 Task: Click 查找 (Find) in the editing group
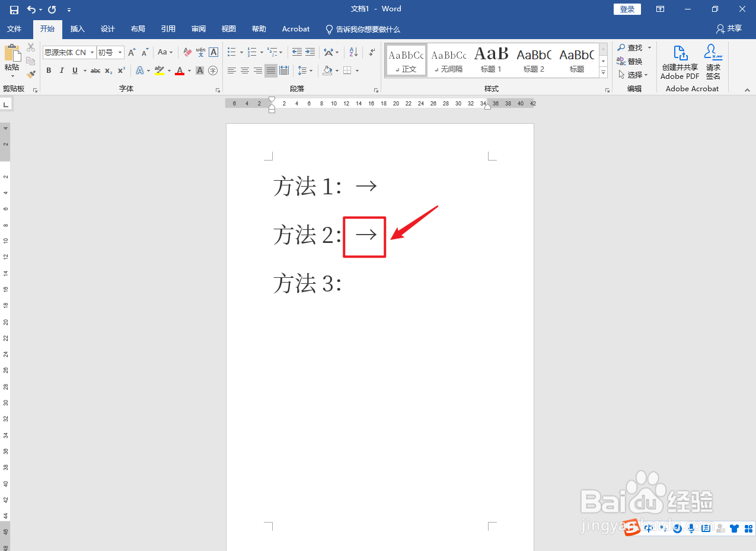(x=634, y=47)
